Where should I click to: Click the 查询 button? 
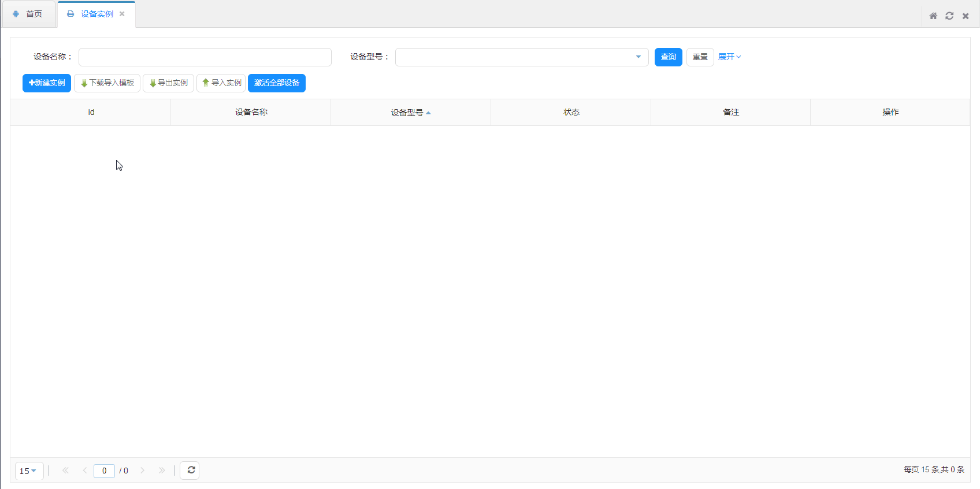click(668, 57)
